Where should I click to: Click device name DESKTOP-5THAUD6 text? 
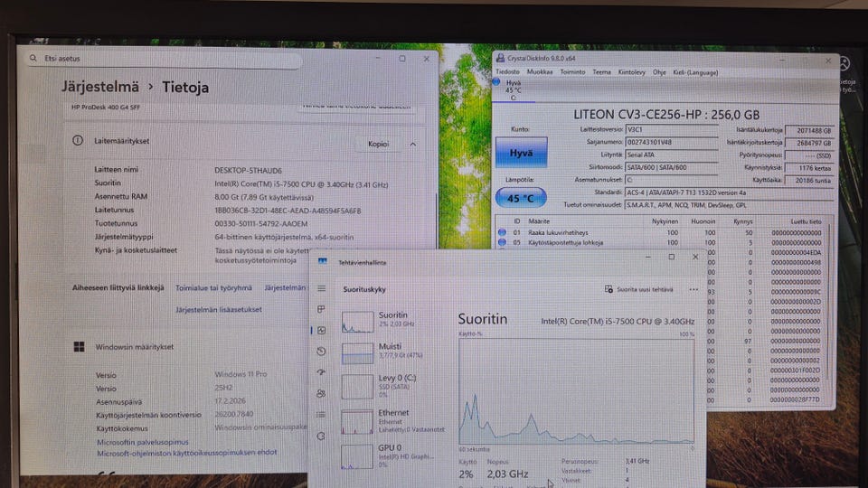click(248, 171)
